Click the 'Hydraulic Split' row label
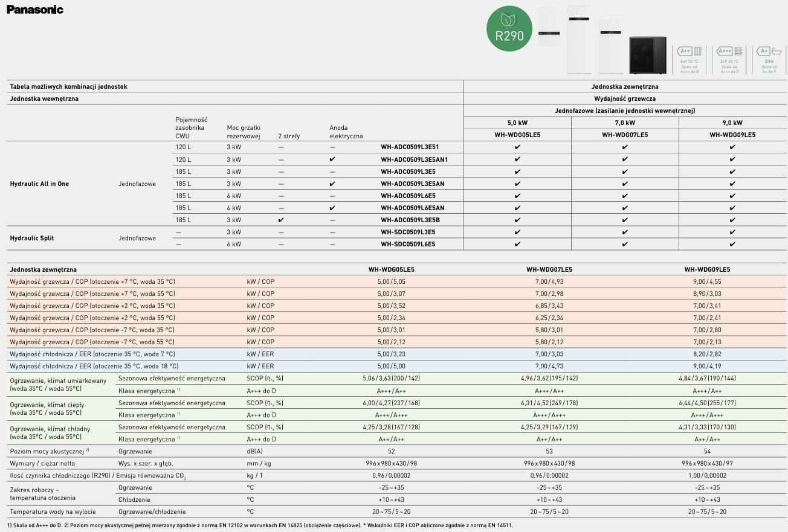Screen dimensions: 788x532 click(32, 238)
